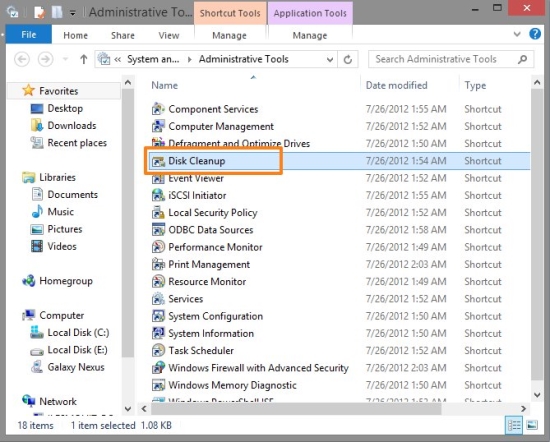Go up one folder level

[x=83, y=59]
